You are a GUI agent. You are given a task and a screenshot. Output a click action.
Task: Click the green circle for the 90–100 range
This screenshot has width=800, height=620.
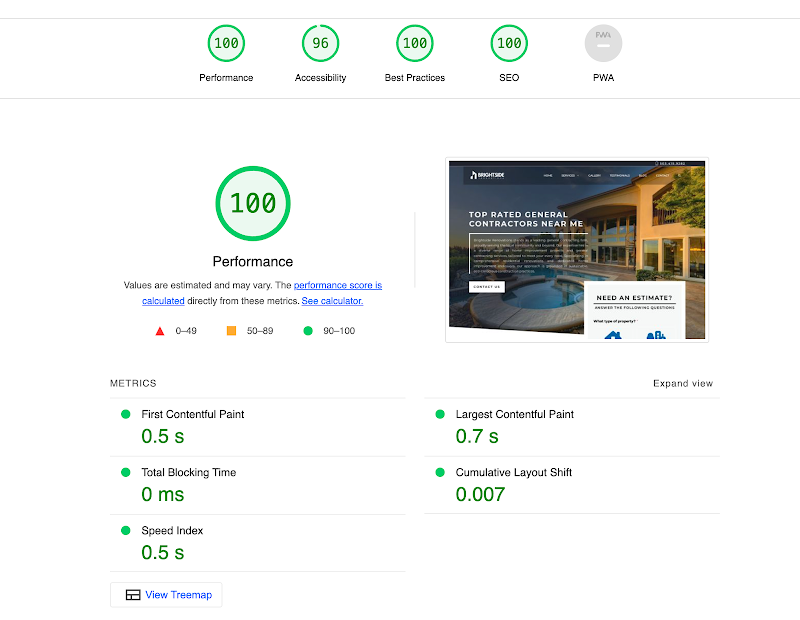coord(308,329)
